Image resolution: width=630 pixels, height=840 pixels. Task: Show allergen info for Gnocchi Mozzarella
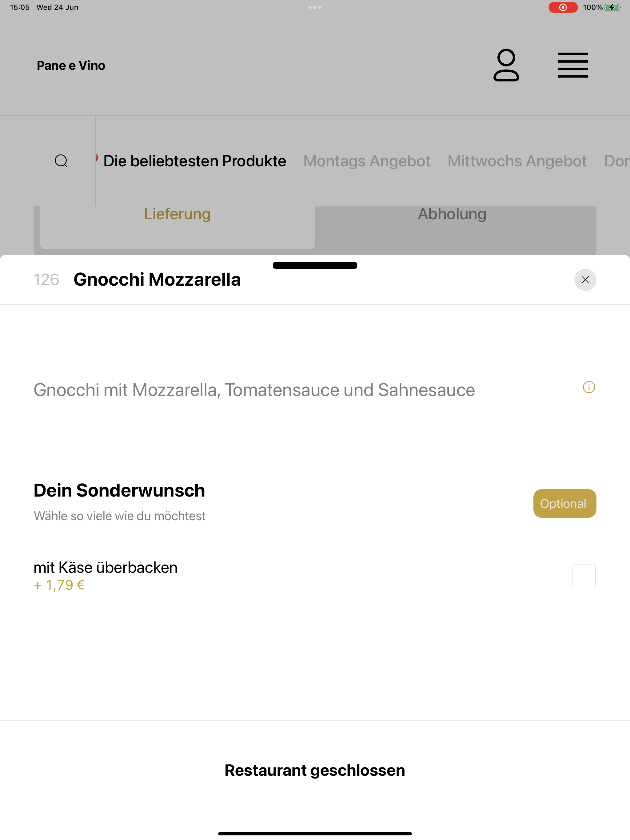tap(588, 387)
